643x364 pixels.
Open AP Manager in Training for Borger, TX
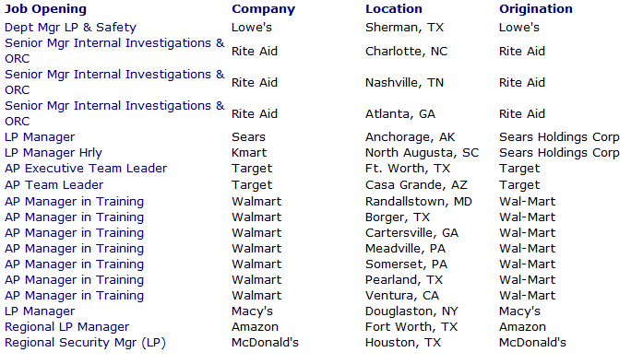tap(74, 217)
